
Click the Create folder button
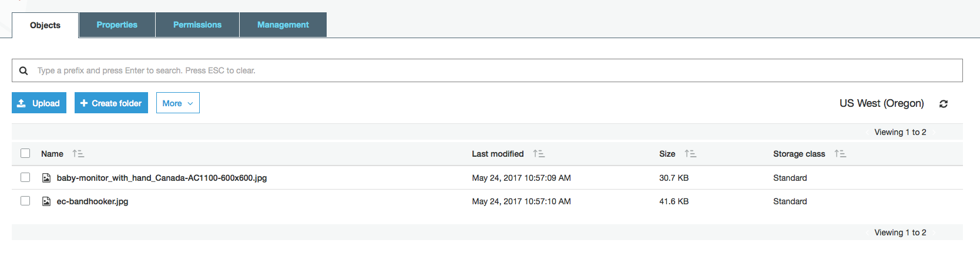(111, 103)
